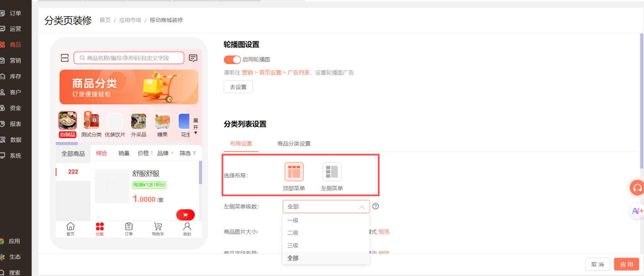Tap the 订单 order icon in preview

[x=129, y=229]
